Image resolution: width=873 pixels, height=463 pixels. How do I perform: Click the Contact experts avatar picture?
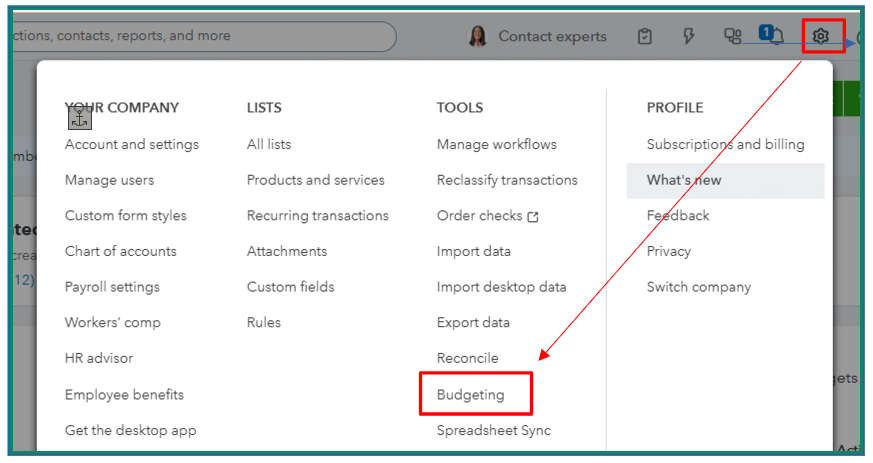[x=478, y=36]
